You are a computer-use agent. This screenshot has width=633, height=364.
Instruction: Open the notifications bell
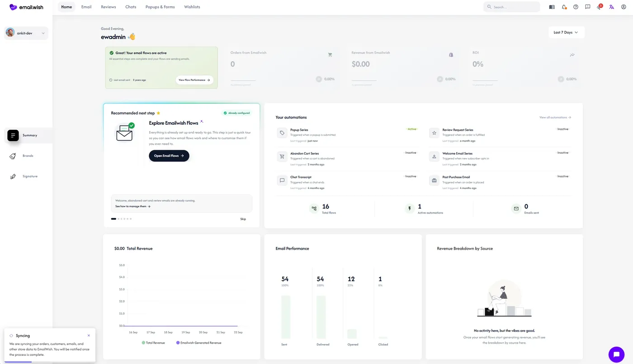point(564,7)
